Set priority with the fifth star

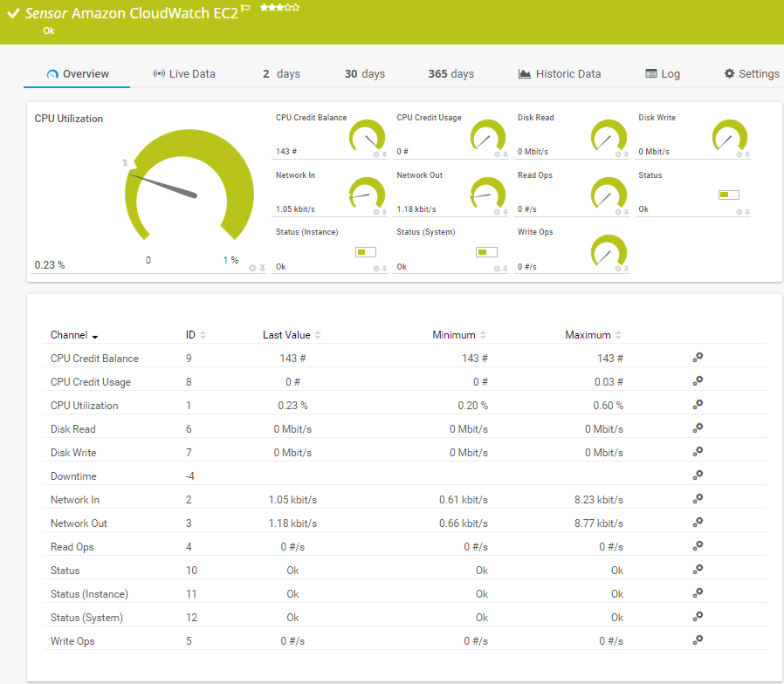point(297,8)
